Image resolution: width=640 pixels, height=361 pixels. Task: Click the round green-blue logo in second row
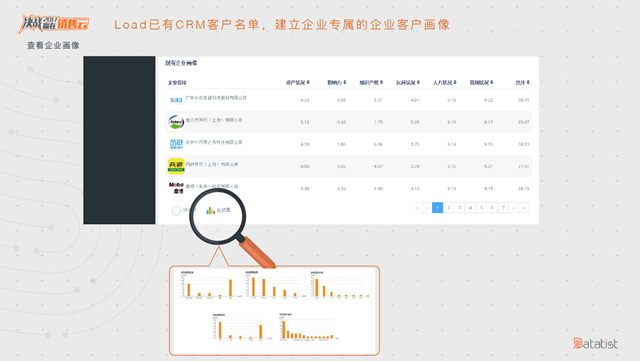pyautogui.click(x=176, y=122)
